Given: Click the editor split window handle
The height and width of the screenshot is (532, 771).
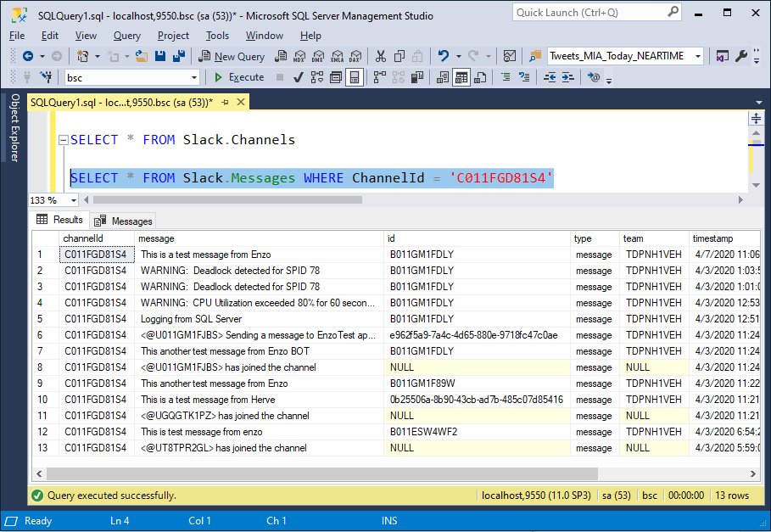Looking at the screenshot, I should (756, 119).
